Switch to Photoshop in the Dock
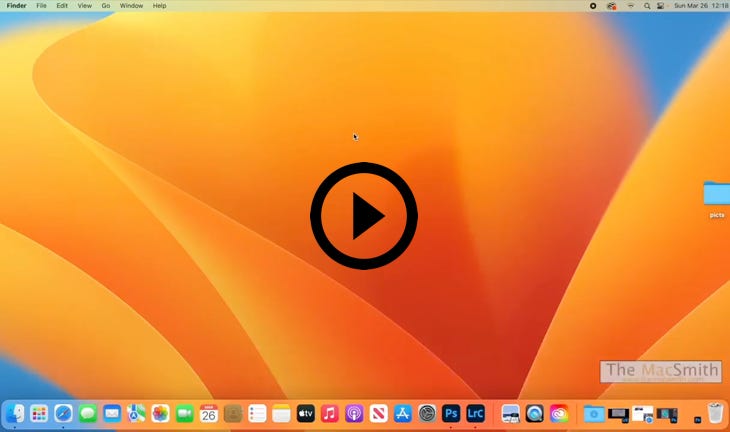This screenshot has height=432, width=730. click(x=451, y=413)
